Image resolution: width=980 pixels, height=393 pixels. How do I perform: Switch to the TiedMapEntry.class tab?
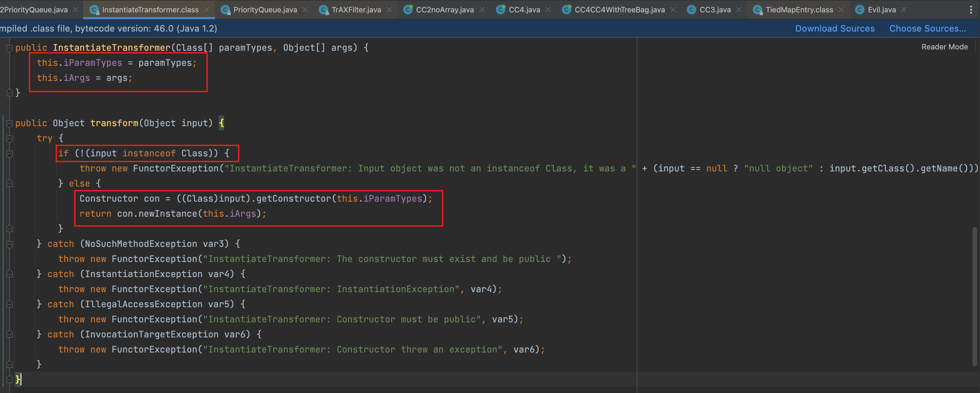[x=799, y=10]
